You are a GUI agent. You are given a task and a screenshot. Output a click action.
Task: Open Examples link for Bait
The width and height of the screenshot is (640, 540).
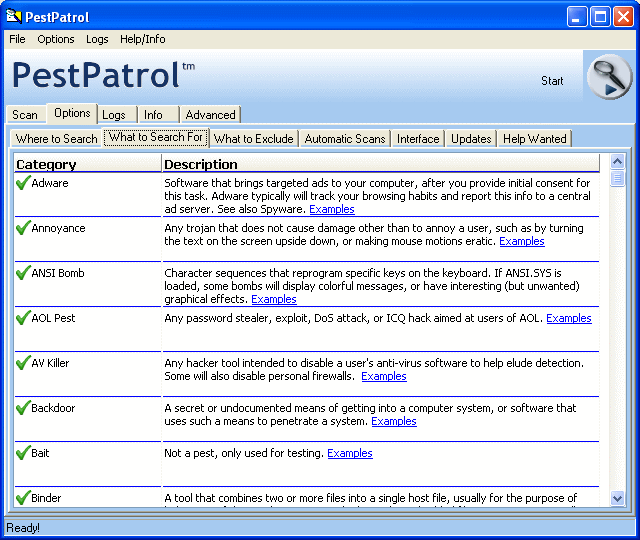[x=350, y=453]
